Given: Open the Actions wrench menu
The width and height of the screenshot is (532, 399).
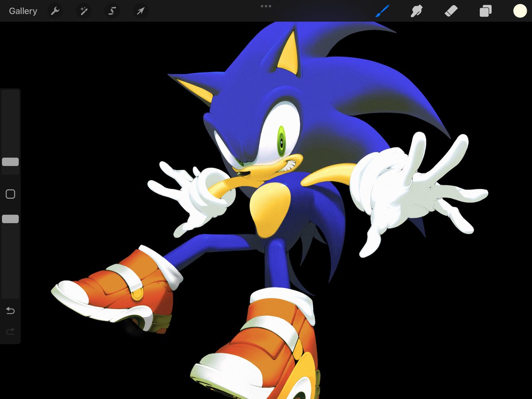Looking at the screenshot, I should click(55, 11).
